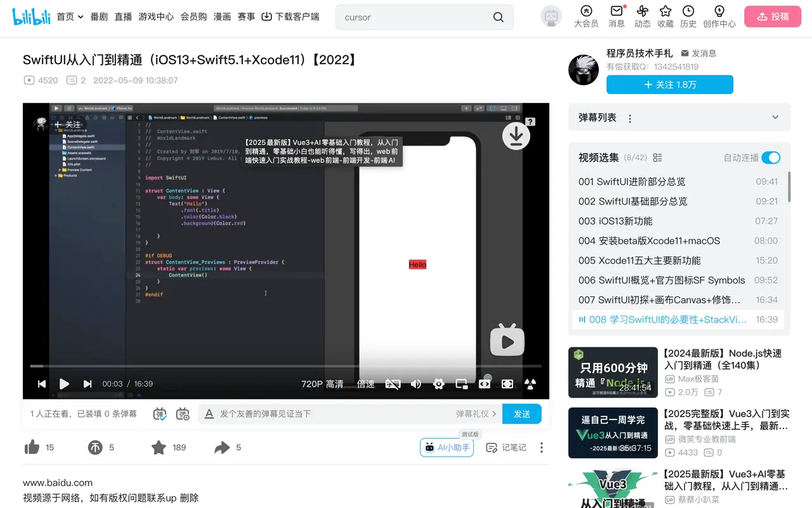Viewport: 812px width, 508px height.
Task: Disable the 自动连播 autoplay toggle
Action: click(x=770, y=157)
